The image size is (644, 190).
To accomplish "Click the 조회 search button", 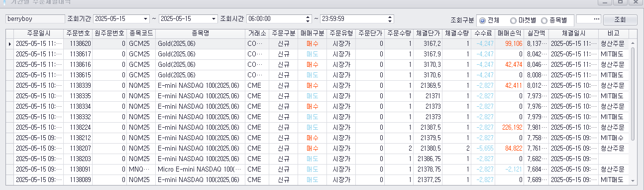I will (620, 20).
